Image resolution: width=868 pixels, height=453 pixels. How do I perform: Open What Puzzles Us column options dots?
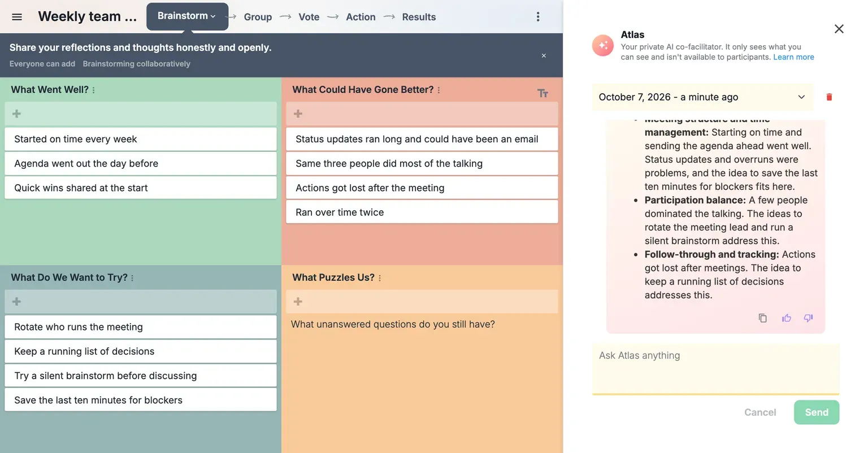[380, 278]
